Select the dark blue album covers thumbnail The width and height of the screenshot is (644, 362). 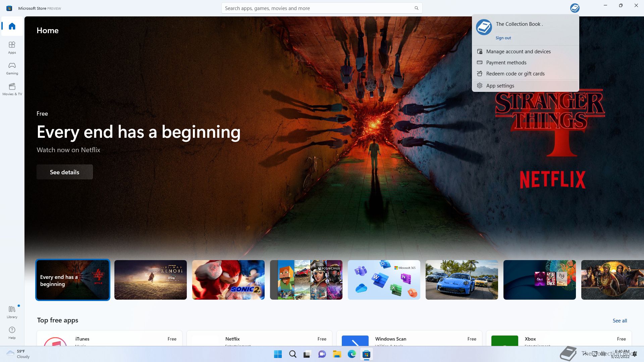540,280
